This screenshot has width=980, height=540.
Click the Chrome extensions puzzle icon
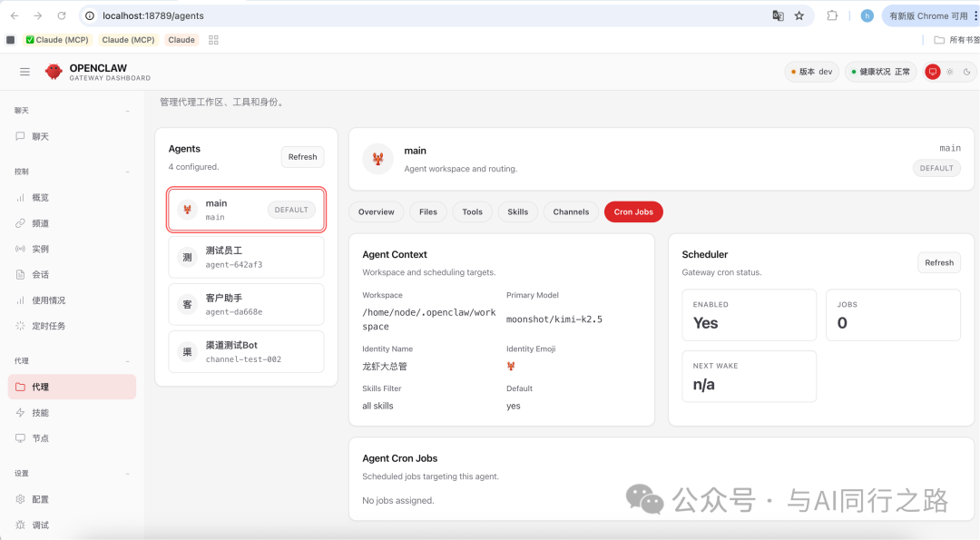tap(832, 15)
